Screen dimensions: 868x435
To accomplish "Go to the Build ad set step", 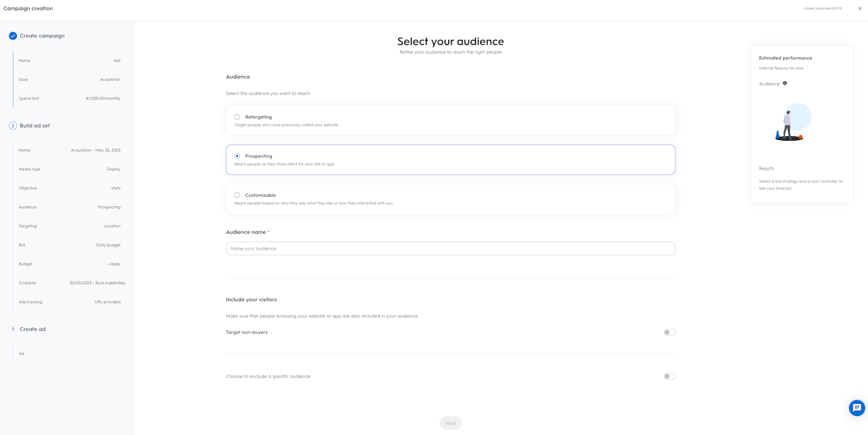I will 35,126.
